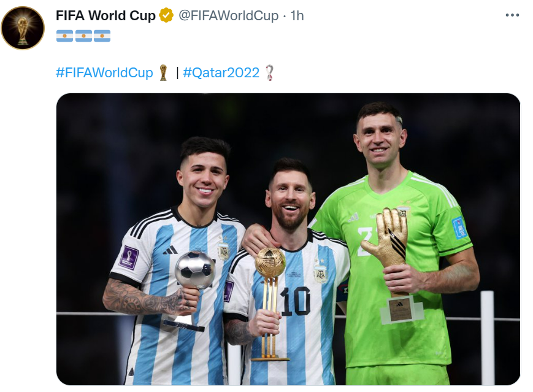Open the #FIFAWorldCup hashtag
The image size is (533, 392).
tap(104, 73)
